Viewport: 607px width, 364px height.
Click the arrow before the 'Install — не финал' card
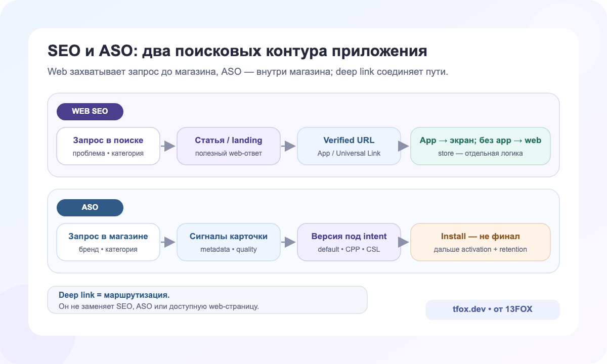pyautogui.click(x=404, y=242)
